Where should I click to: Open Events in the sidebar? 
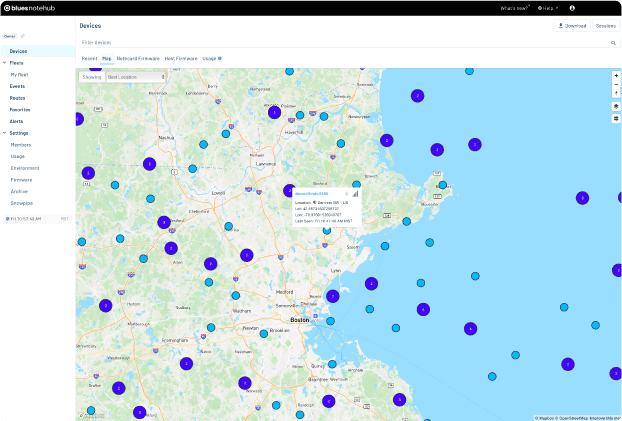pyautogui.click(x=18, y=86)
